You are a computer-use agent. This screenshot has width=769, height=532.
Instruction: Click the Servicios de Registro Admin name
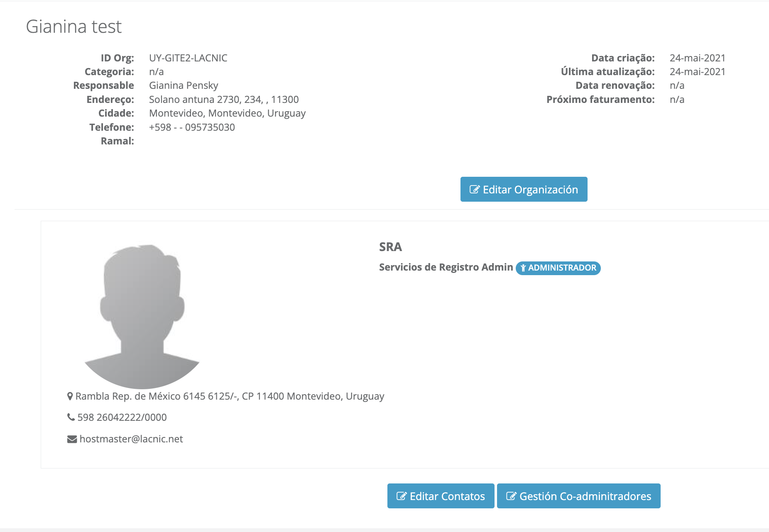pos(446,267)
